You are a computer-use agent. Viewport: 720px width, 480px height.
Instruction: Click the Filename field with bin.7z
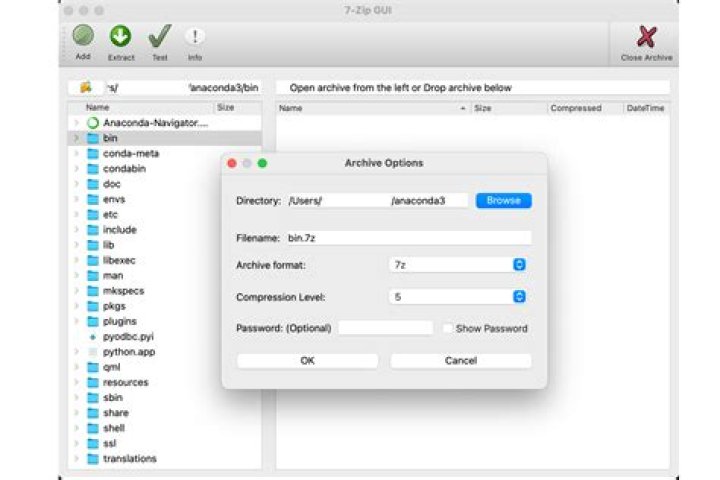point(409,238)
